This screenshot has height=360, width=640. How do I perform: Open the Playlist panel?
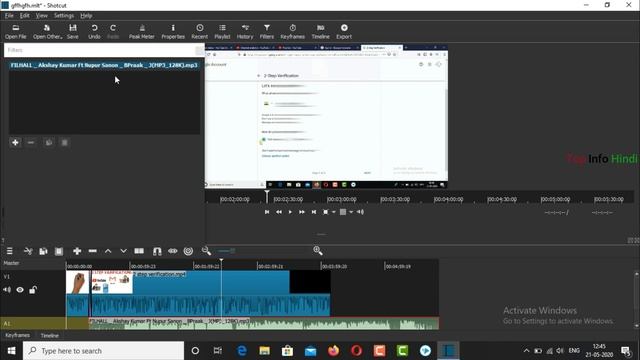point(222,31)
